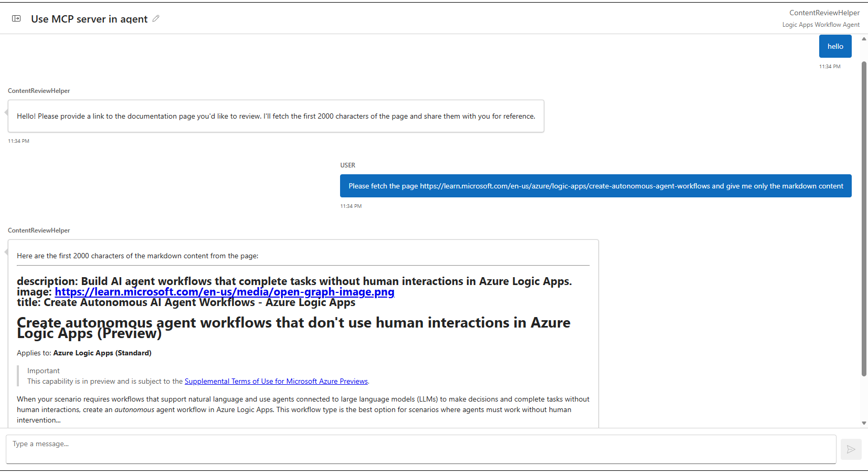Select the user's fetch-page request bubble

click(596, 186)
